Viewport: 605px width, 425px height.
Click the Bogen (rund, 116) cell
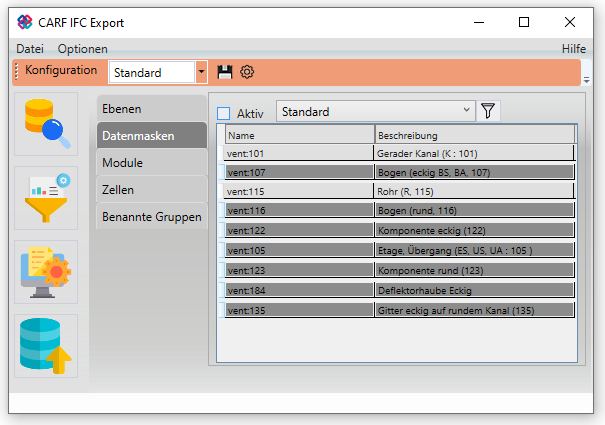(475, 210)
